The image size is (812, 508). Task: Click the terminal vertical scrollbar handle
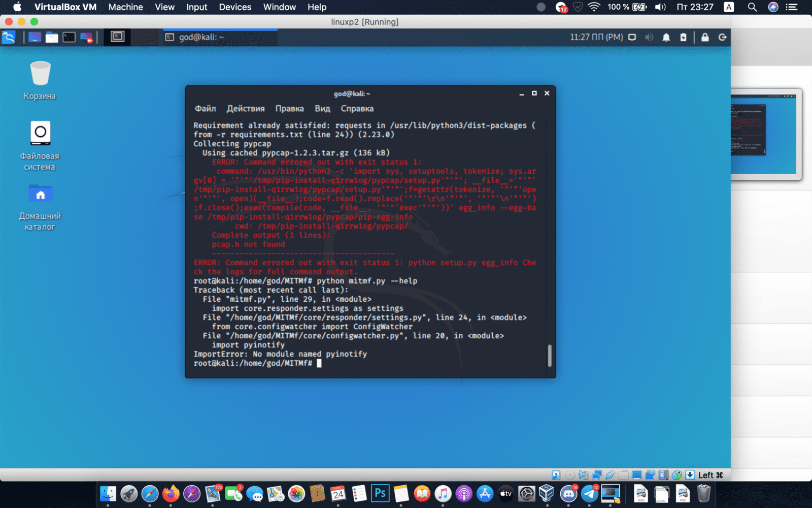(549, 355)
